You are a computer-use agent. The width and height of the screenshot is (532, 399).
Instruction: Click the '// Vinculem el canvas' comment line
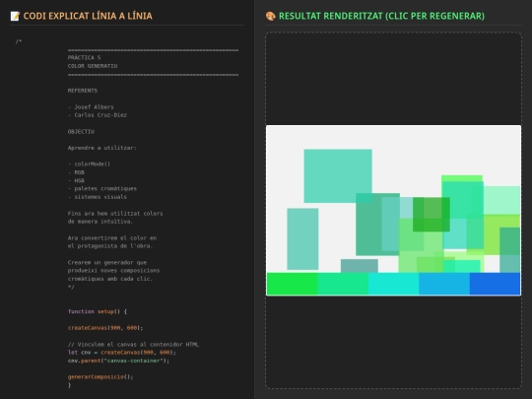click(x=133, y=345)
